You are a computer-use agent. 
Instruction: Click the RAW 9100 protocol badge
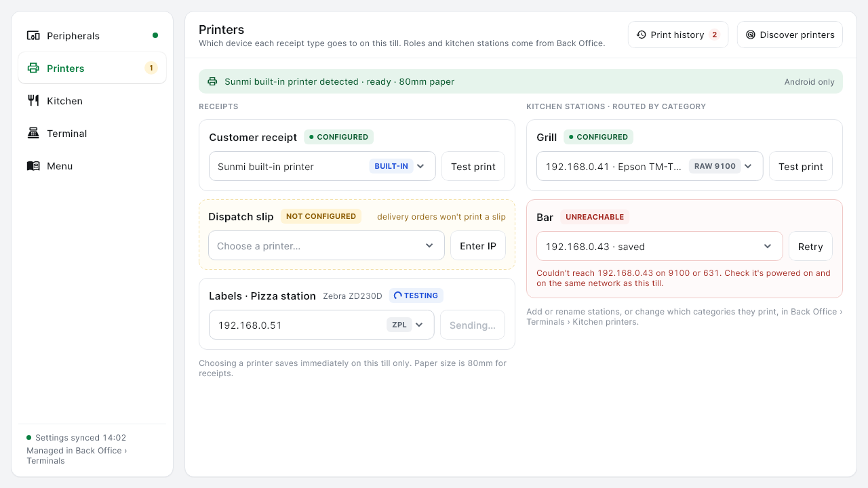point(715,166)
